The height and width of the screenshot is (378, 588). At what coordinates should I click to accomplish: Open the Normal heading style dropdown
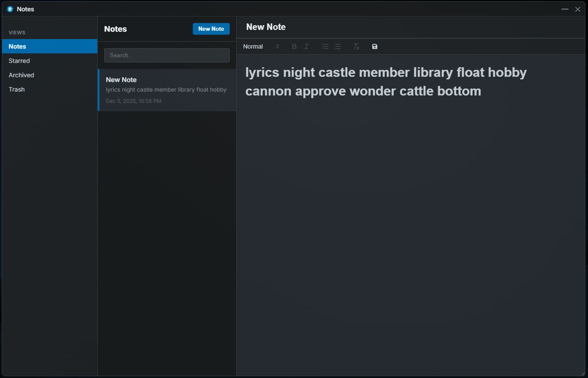(261, 46)
